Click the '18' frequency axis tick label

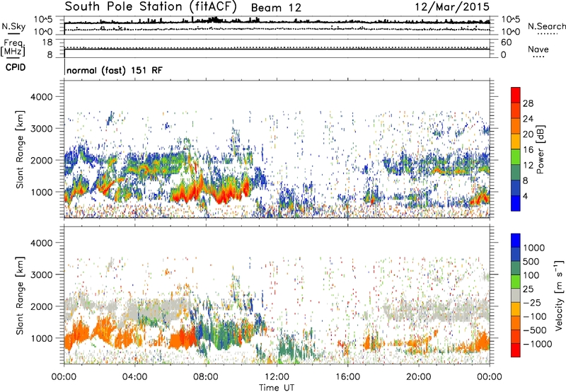(x=47, y=42)
